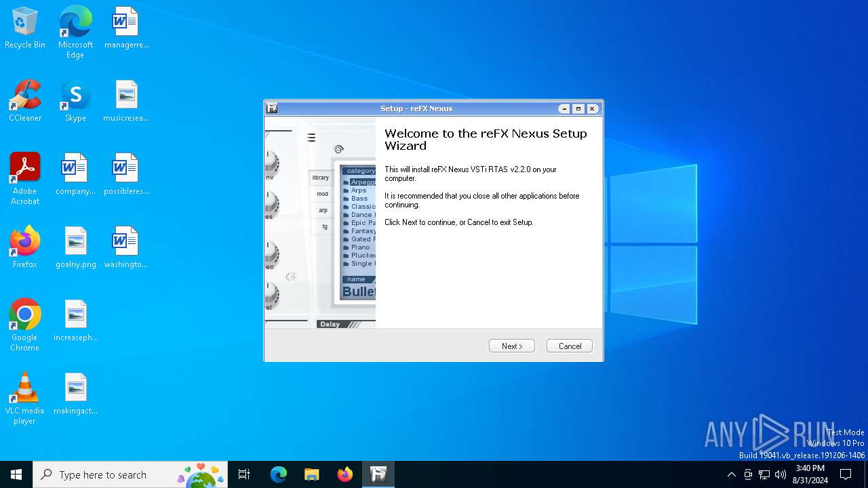Open the network status tray icon
Viewport: 868px width, 488px height.
pos(764,474)
